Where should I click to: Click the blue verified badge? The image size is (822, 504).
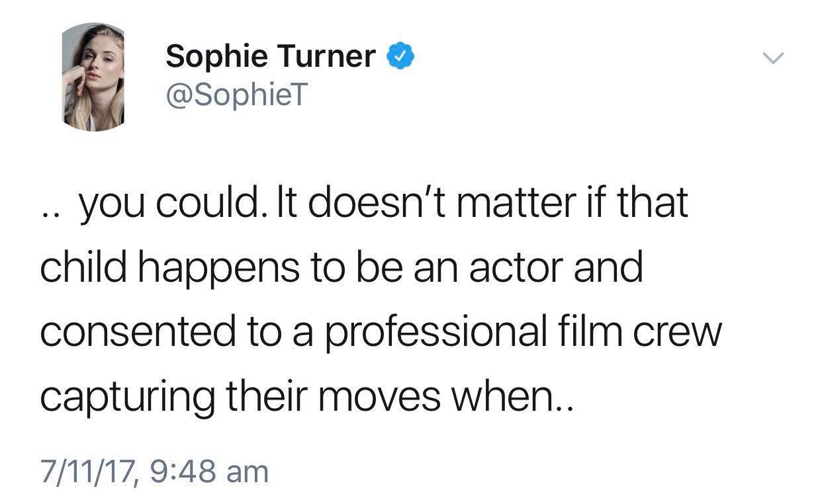coord(400,56)
